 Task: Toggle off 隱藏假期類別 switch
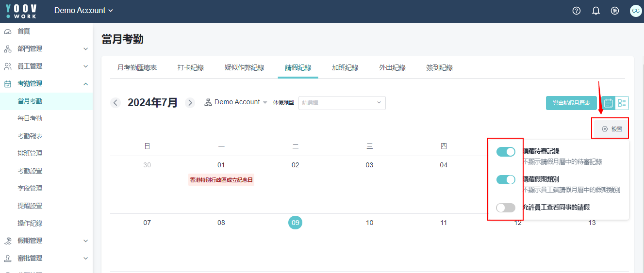tap(506, 180)
